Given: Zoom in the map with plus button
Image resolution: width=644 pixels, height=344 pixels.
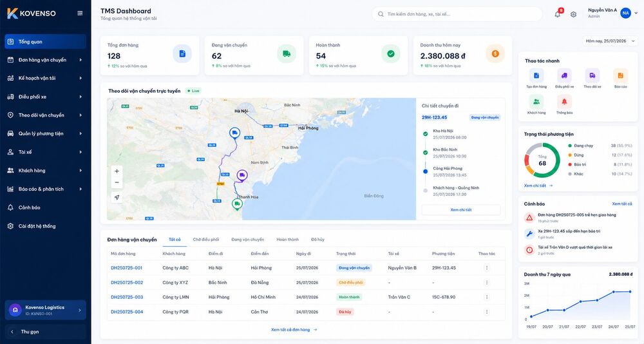Looking at the screenshot, I should coord(117,171).
